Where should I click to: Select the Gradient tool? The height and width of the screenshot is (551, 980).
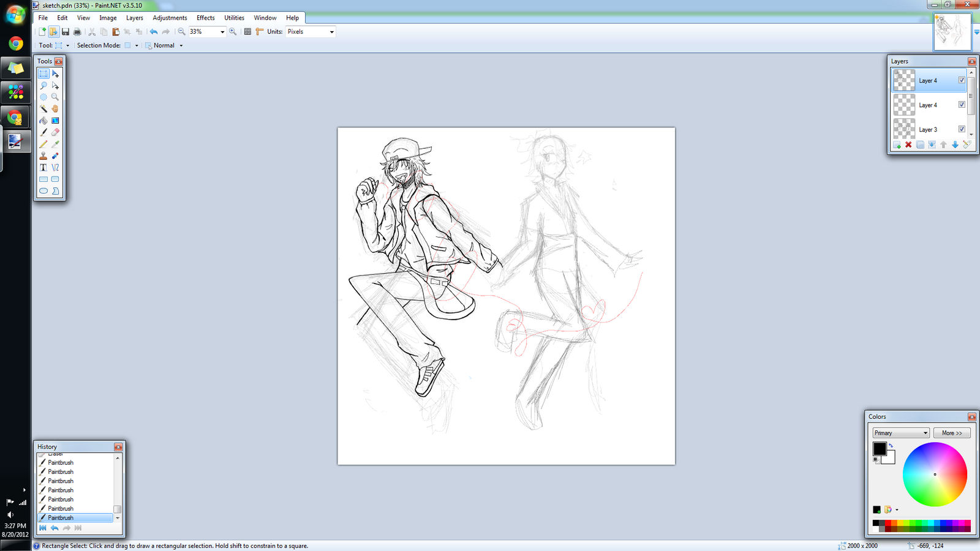point(55,121)
